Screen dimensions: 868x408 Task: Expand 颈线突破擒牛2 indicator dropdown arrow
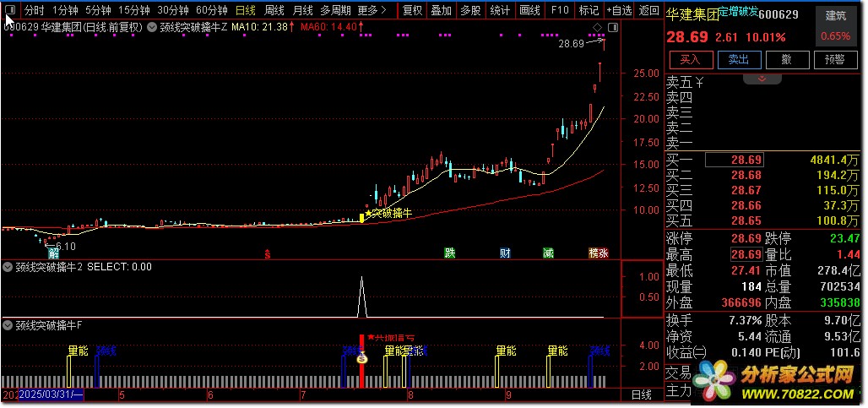pyautogui.click(x=8, y=268)
